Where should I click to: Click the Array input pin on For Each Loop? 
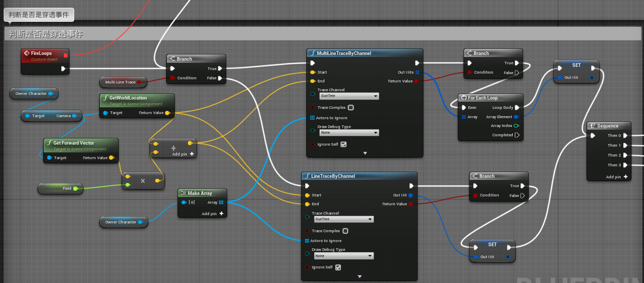tap(463, 117)
